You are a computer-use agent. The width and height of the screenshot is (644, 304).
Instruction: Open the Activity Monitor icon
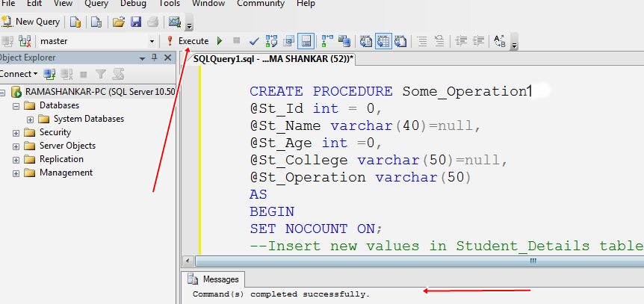tap(175, 22)
